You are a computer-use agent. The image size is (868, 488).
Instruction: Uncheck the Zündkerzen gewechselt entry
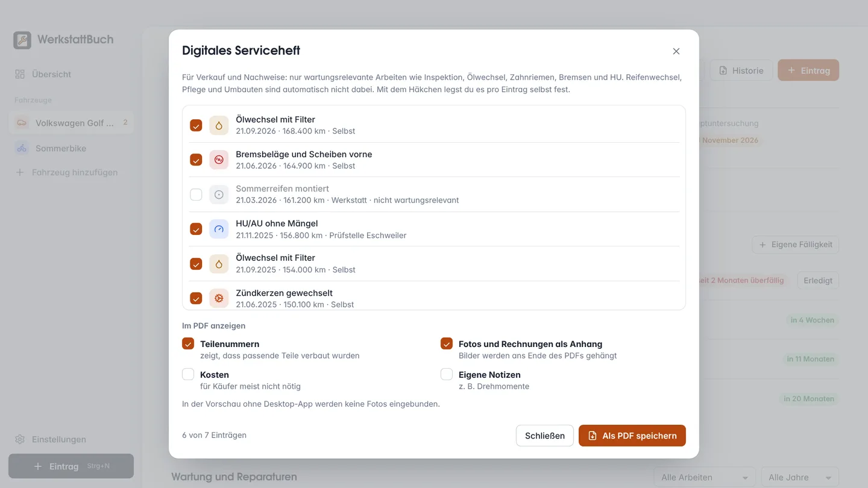coord(196,298)
